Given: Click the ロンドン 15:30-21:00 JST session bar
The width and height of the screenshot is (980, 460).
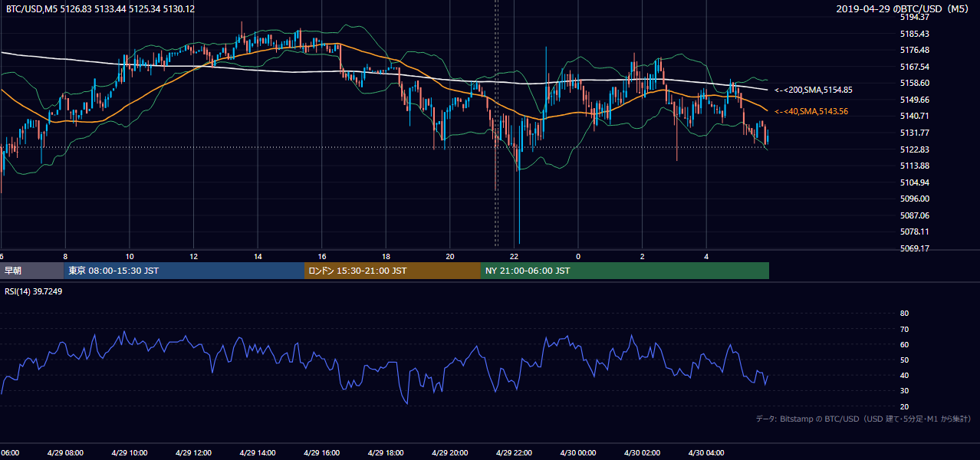Looking at the screenshot, I should [x=393, y=271].
